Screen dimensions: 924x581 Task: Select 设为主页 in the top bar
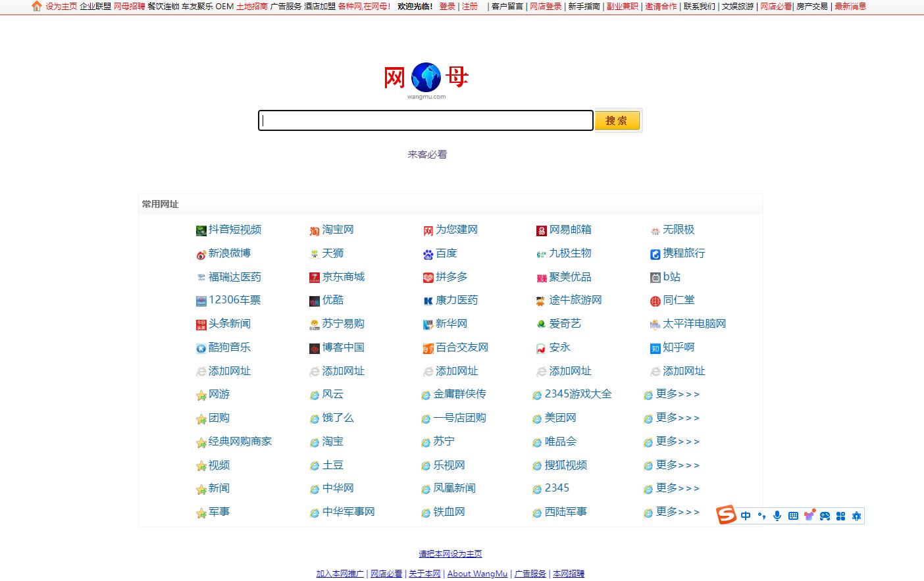[x=61, y=6]
